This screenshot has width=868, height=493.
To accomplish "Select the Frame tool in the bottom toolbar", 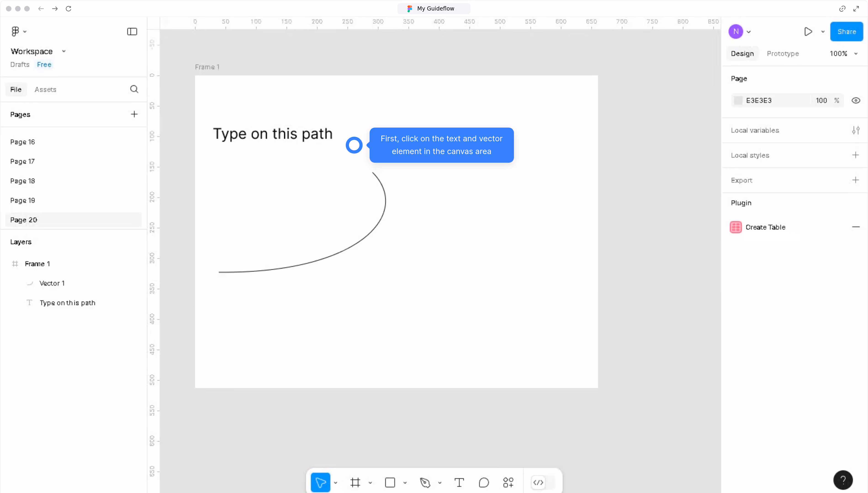I will 356,482.
